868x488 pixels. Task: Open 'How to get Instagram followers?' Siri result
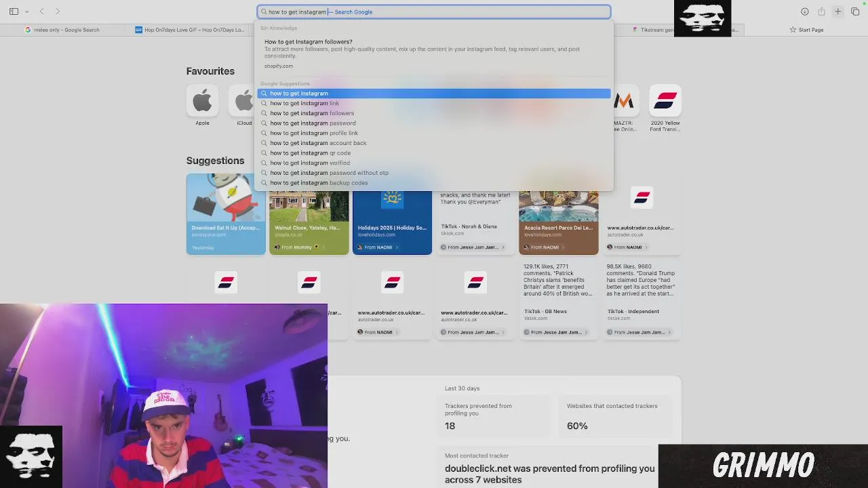tap(434, 53)
